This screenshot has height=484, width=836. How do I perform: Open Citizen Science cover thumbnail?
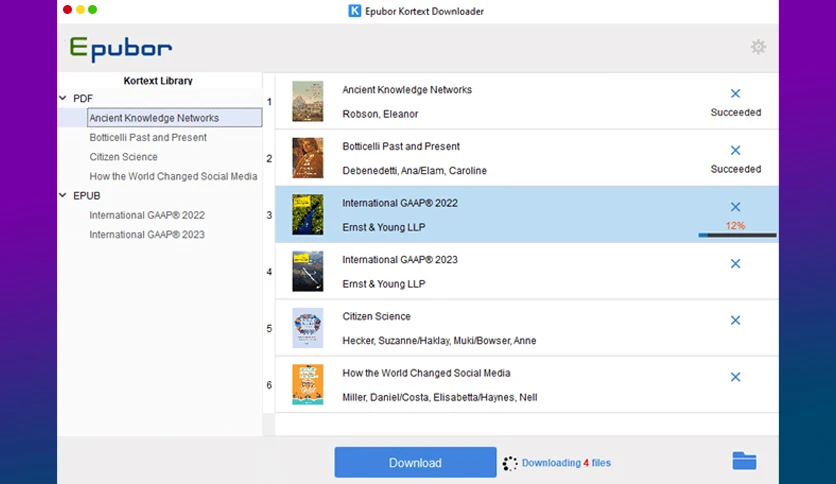(308, 328)
